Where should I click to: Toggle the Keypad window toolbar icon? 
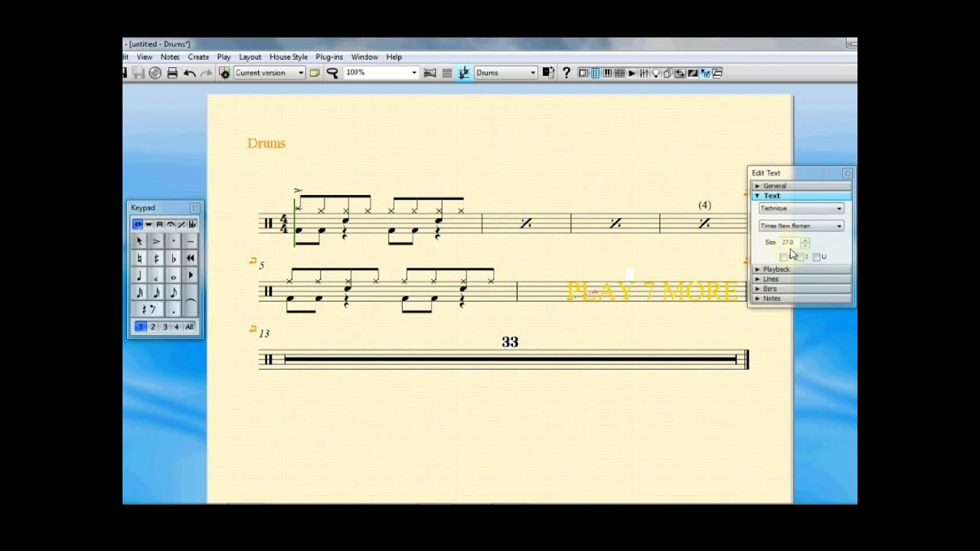point(595,73)
